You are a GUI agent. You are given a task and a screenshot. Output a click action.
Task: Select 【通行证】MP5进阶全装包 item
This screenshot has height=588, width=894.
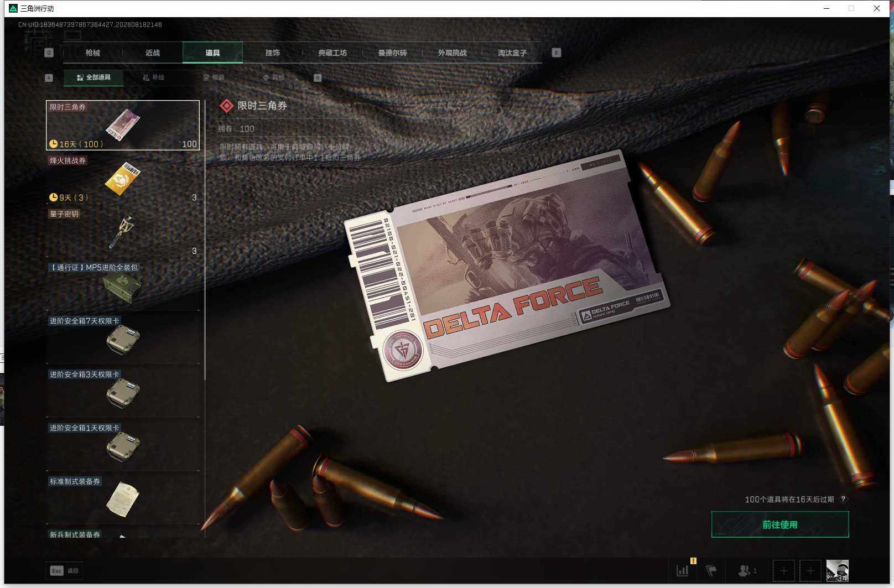point(123,286)
